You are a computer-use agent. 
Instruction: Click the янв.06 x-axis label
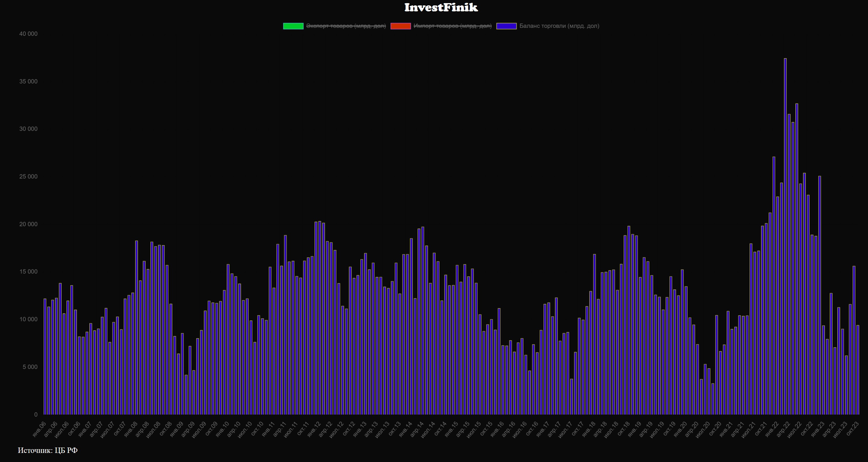tap(39, 429)
